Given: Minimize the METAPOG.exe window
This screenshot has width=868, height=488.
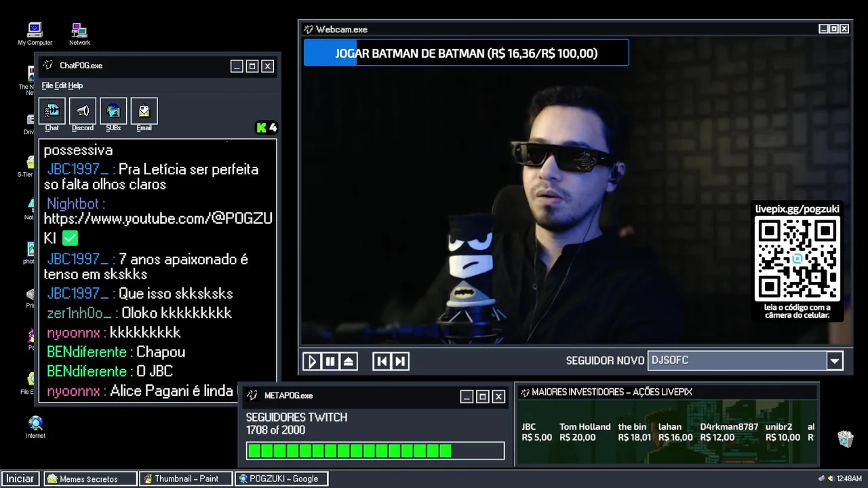Looking at the screenshot, I should tap(466, 396).
